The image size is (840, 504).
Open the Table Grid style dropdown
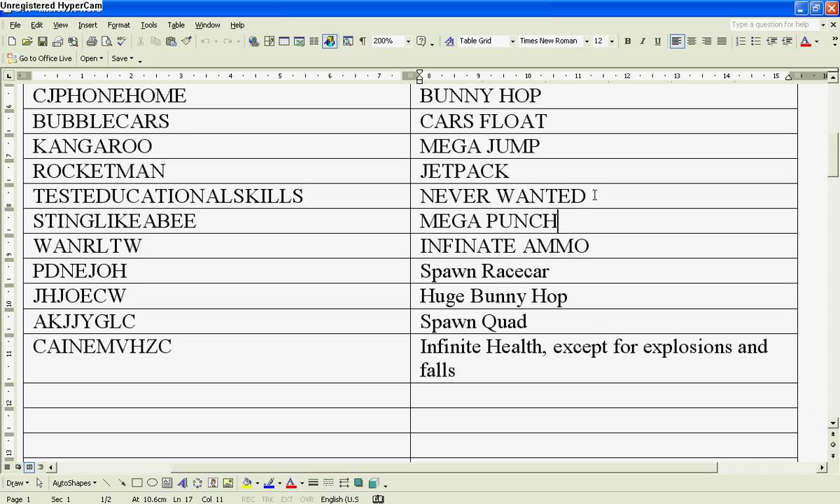click(x=512, y=41)
